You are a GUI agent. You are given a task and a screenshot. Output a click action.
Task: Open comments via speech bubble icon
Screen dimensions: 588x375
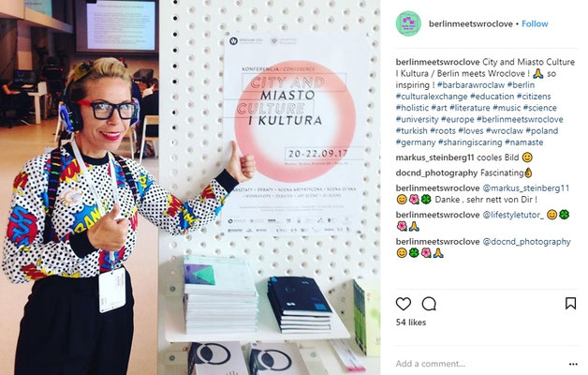tap(429, 304)
